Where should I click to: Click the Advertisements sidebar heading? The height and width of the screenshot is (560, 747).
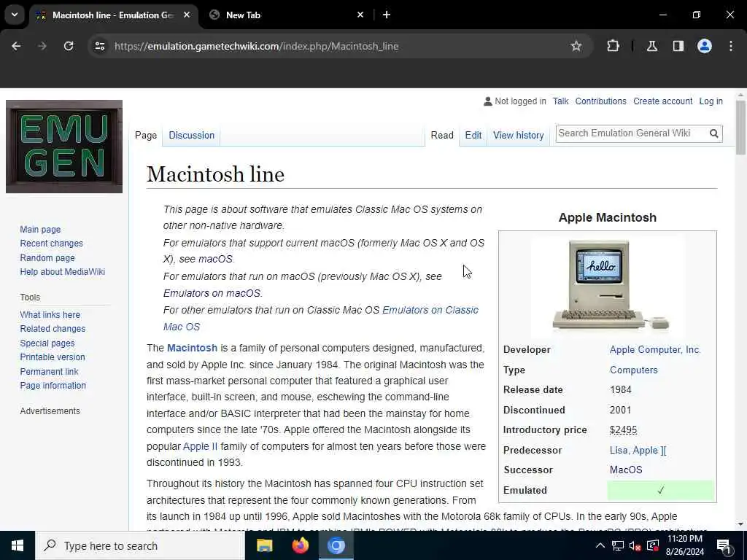[x=50, y=411]
